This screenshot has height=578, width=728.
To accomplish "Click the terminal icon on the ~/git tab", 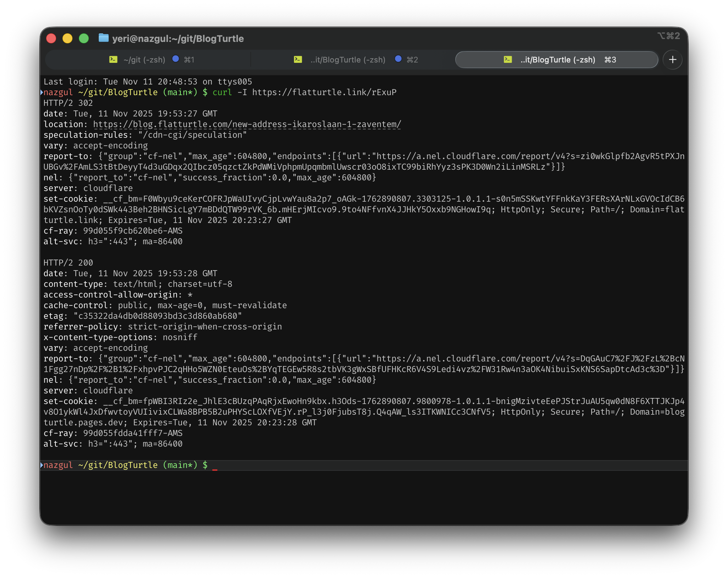I will 113,60.
